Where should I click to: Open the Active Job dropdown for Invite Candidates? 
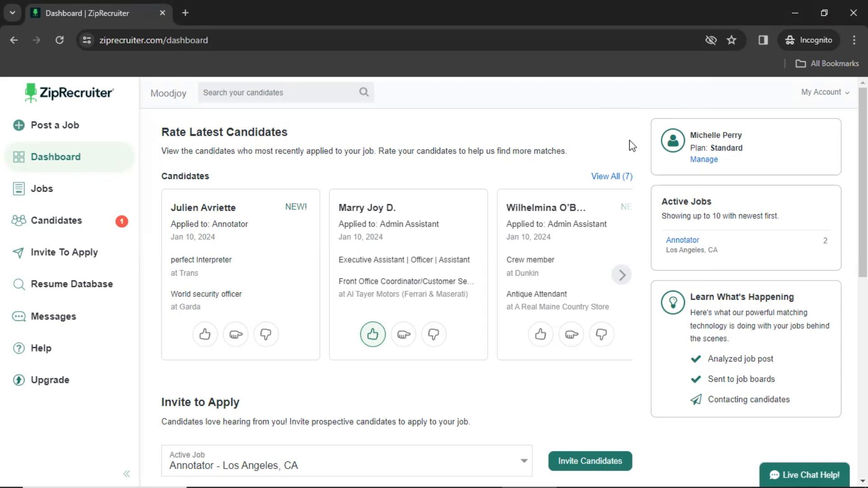pyautogui.click(x=524, y=460)
